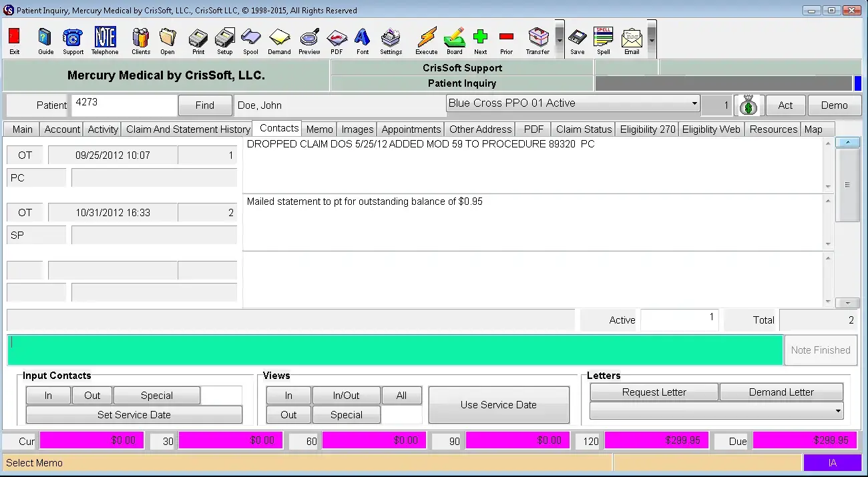Run the Spell checker
Screen dimensions: 868x477
tap(603, 40)
